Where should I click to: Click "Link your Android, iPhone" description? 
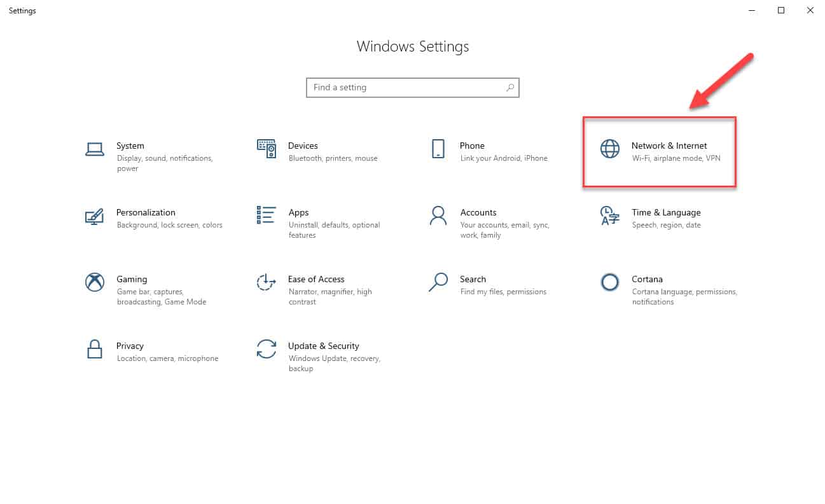504,158
